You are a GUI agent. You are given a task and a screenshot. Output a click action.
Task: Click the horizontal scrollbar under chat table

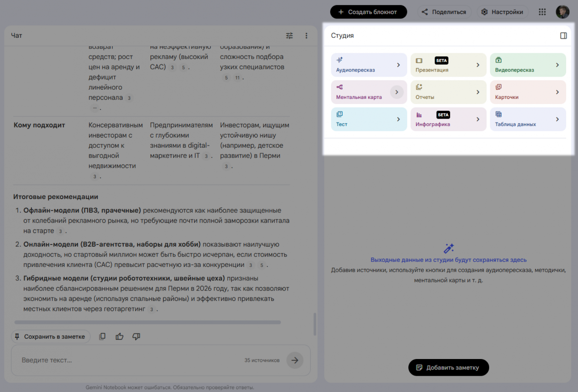point(147,322)
